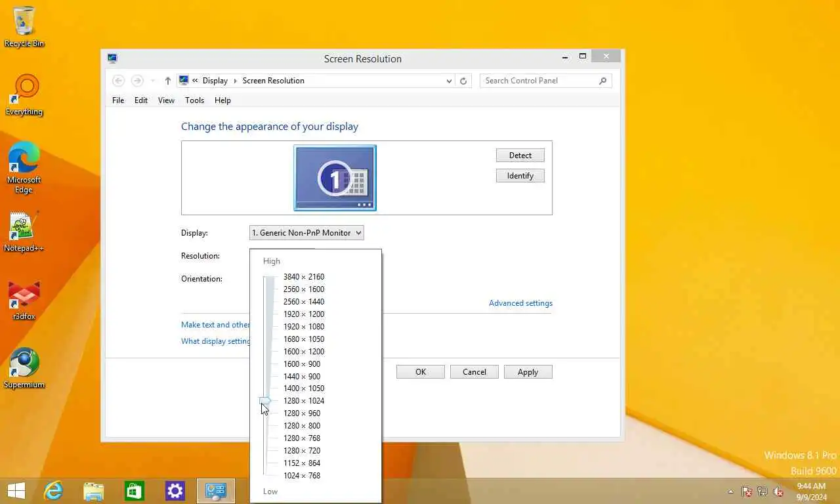Click the search magnifier icon
The width and height of the screenshot is (840, 504).
tap(602, 81)
